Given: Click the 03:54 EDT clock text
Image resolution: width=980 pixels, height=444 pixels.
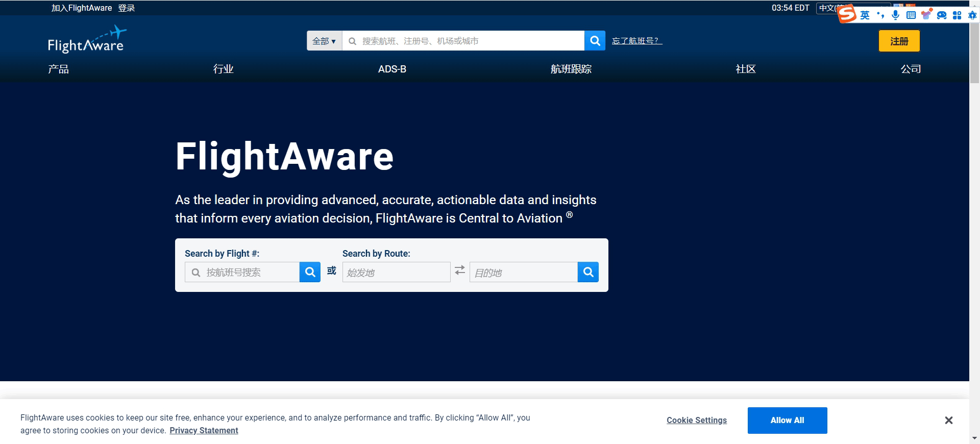Looking at the screenshot, I should coord(790,8).
